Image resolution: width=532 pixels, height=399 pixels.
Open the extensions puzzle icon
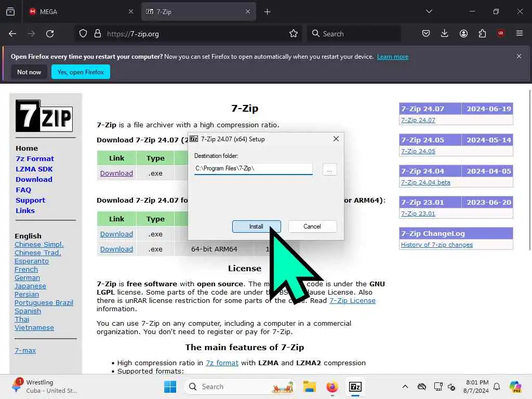click(482, 33)
